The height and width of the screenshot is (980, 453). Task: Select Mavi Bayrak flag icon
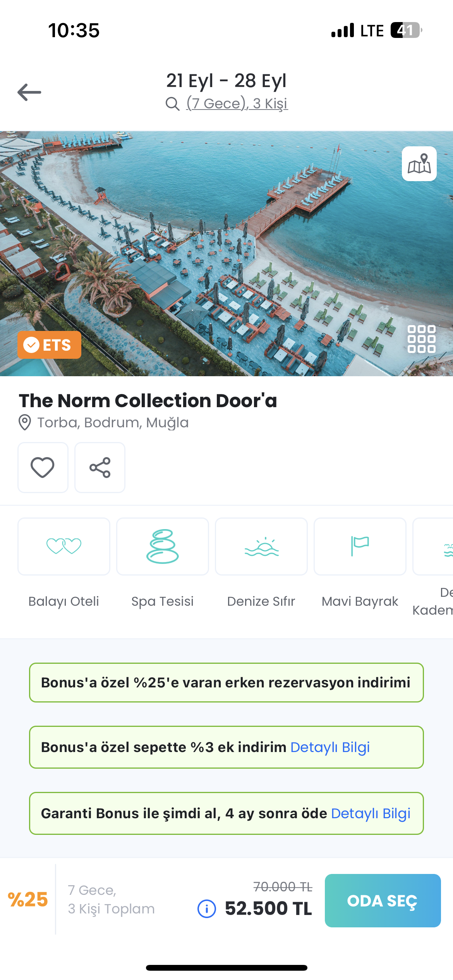(360, 547)
